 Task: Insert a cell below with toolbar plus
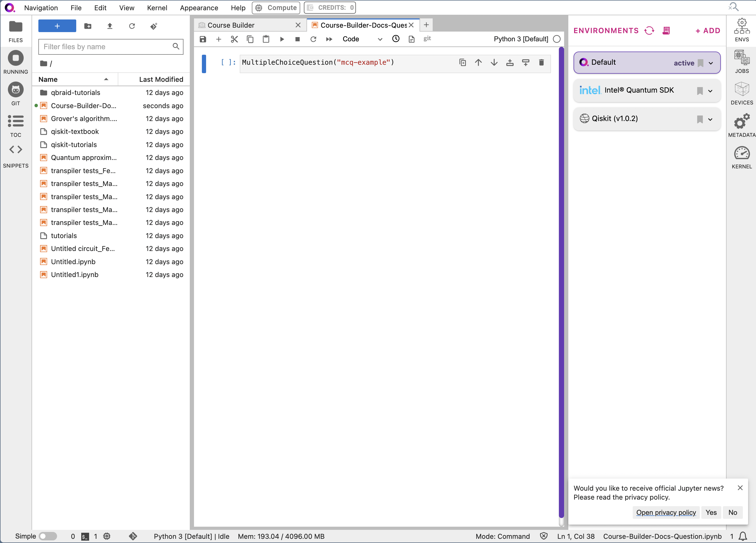point(219,39)
